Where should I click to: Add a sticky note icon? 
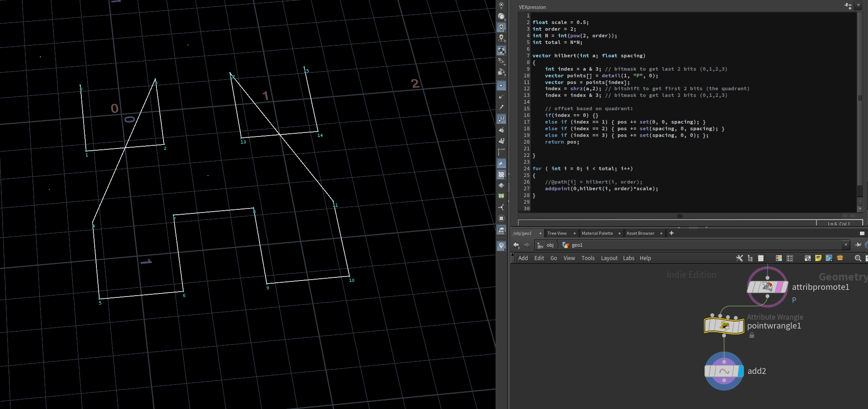click(818, 258)
